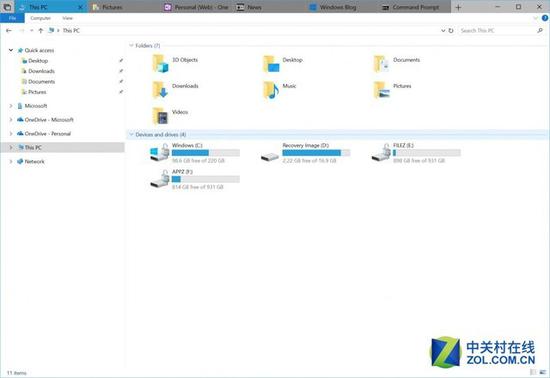550x378 pixels.
Task: Select OneDrive - Personal in navigation pane
Action: click(x=48, y=134)
